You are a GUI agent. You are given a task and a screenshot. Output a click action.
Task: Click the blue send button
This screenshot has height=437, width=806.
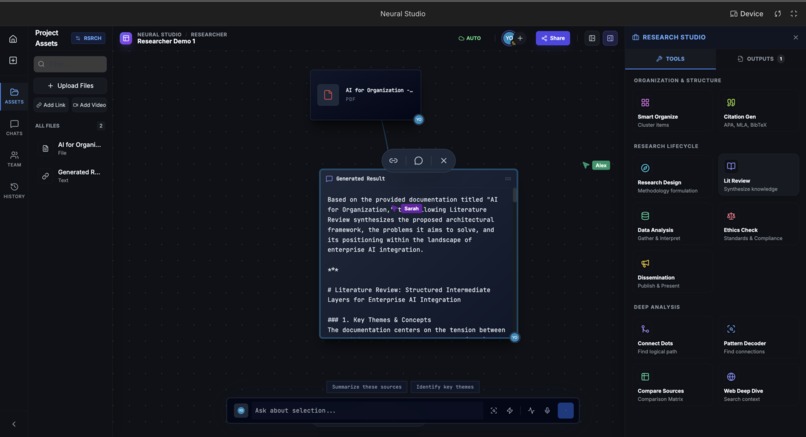pyautogui.click(x=565, y=410)
